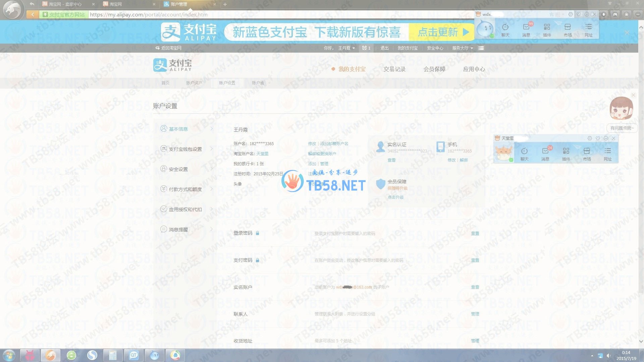Screen dimensions: 644x362
Task: Open settings gear in the wdx widget
Action: tap(571, 14)
